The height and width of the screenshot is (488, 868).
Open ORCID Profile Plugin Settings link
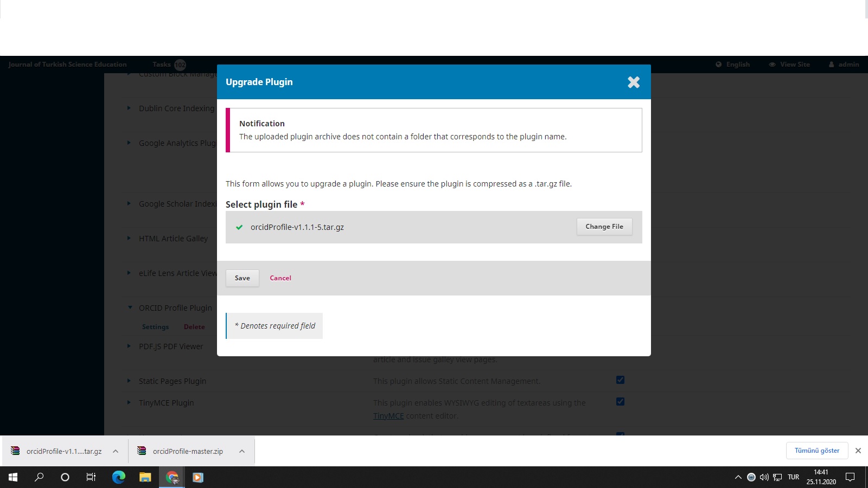(155, 327)
